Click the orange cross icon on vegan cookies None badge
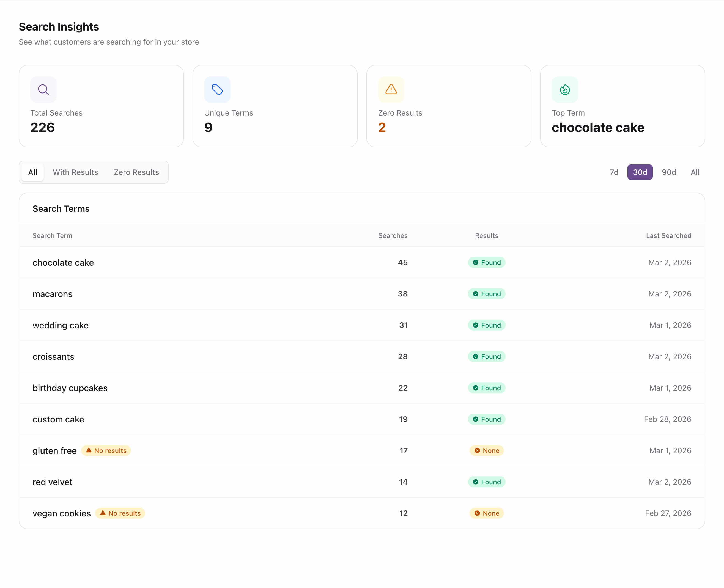The height and width of the screenshot is (588, 724). pos(477,513)
